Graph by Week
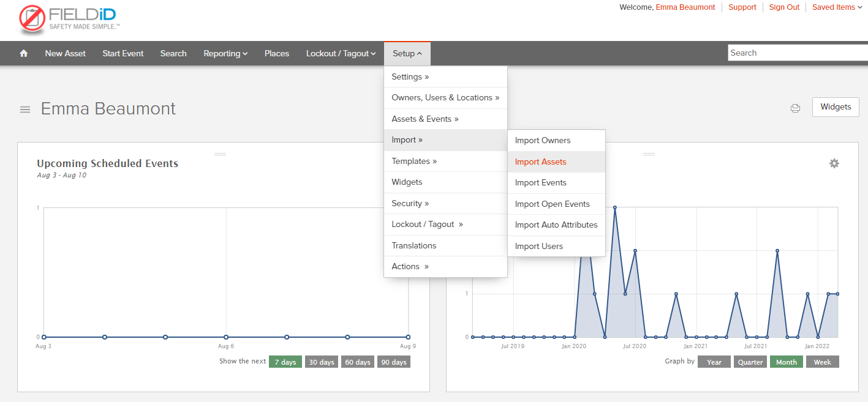Viewport: 868px width, 402px height. pos(823,362)
